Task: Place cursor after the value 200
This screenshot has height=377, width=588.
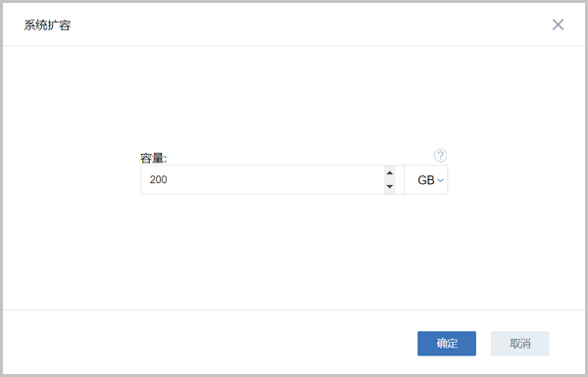Action: point(168,180)
